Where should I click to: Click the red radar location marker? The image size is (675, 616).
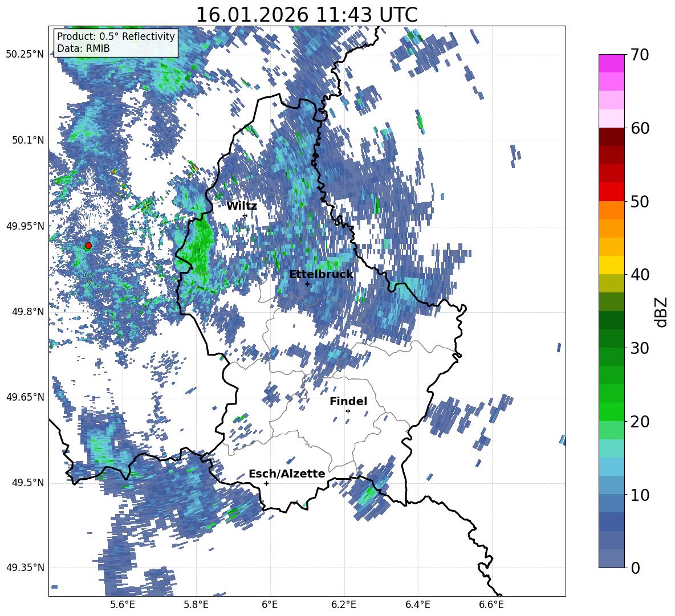coord(88,246)
